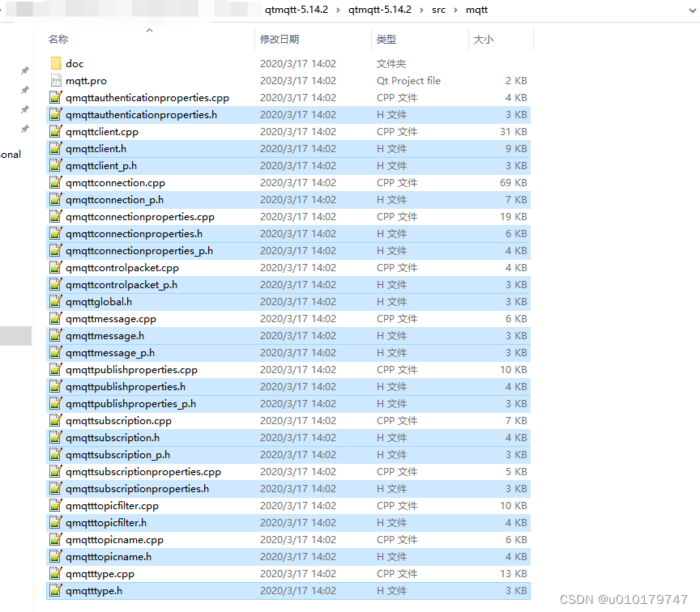Collapse the chevron above the file list
This screenshot has width=700, height=612.
click(x=148, y=29)
